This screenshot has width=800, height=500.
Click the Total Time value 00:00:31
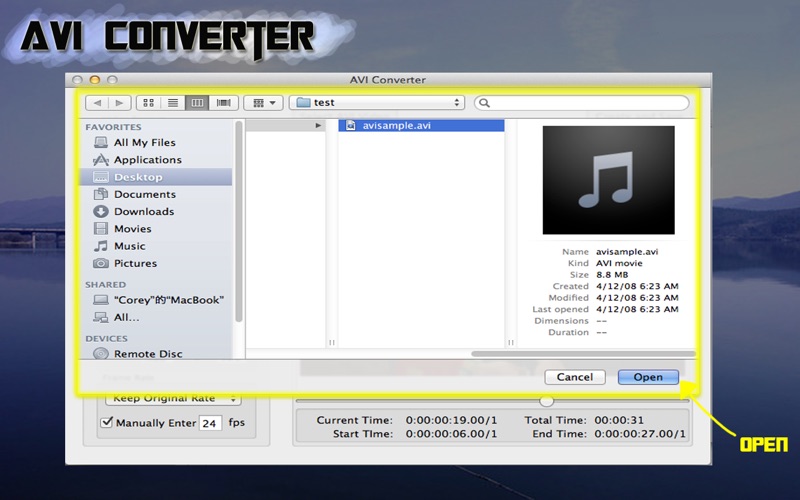click(619, 420)
